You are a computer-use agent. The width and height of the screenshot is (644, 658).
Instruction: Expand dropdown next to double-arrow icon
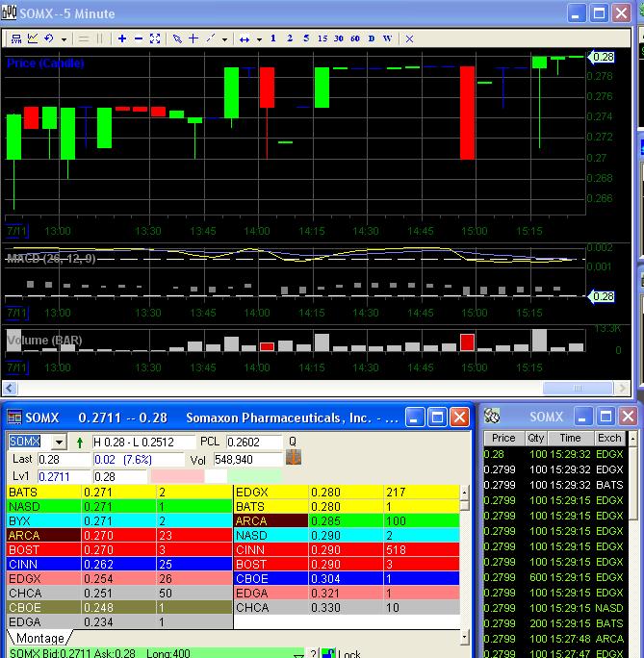(x=260, y=39)
